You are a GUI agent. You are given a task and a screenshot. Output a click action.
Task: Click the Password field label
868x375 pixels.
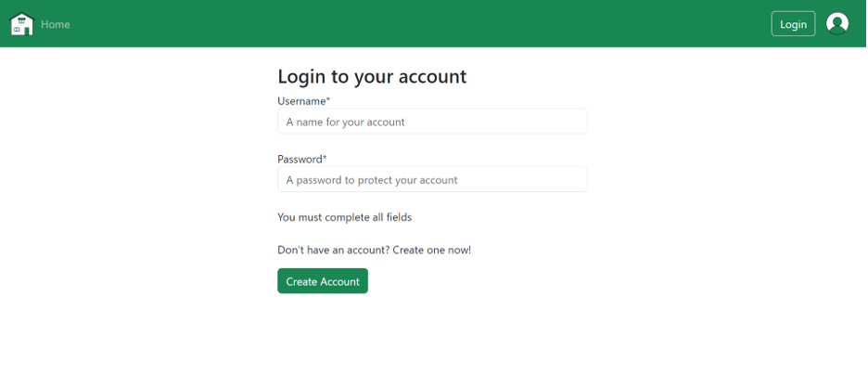point(300,160)
